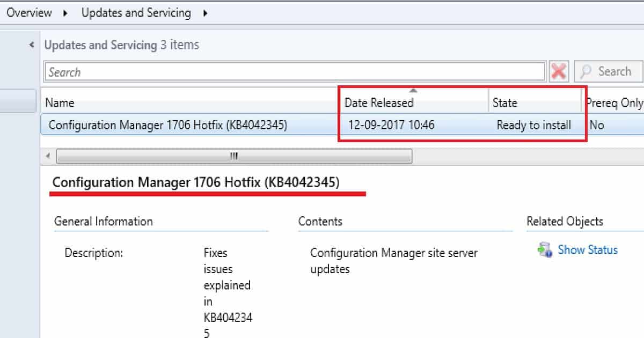Click the detail pane title with KB4042345
Viewport: 644px width, 338px height.
[x=196, y=182]
